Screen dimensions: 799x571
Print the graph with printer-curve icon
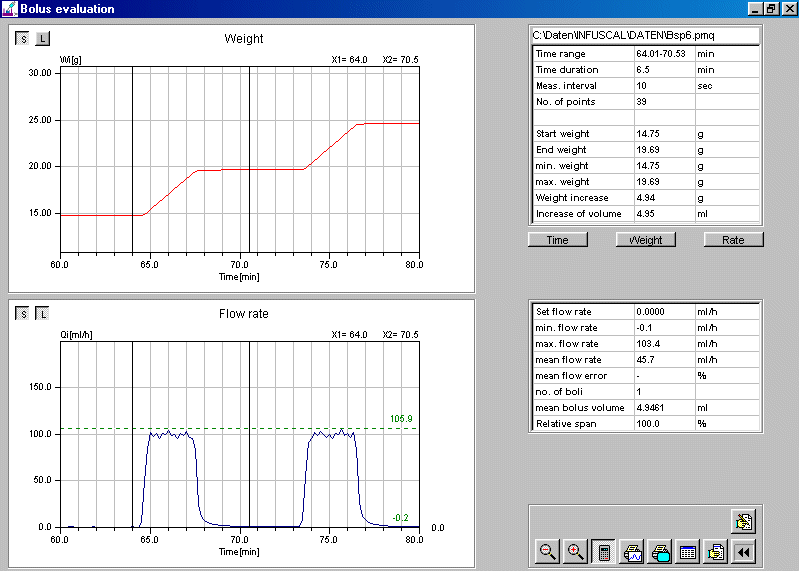pos(632,552)
